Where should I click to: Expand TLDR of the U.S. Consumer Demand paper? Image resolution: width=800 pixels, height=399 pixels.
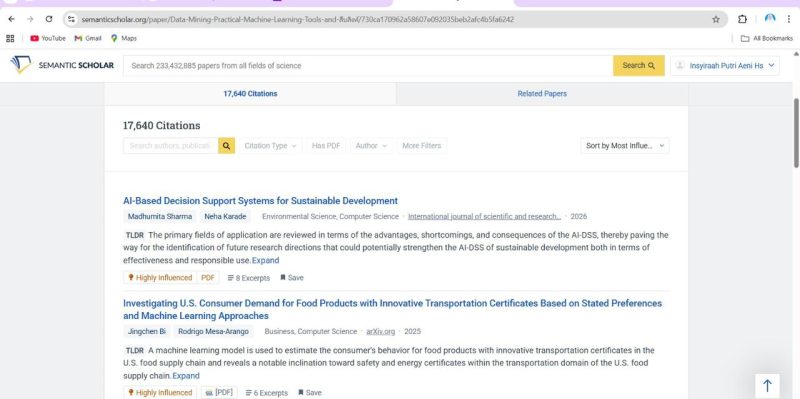coord(186,376)
